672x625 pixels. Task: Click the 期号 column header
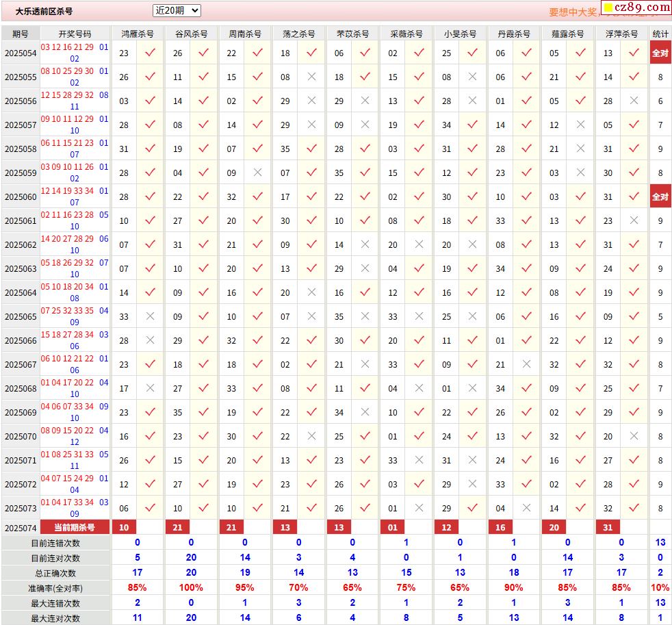(x=21, y=34)
